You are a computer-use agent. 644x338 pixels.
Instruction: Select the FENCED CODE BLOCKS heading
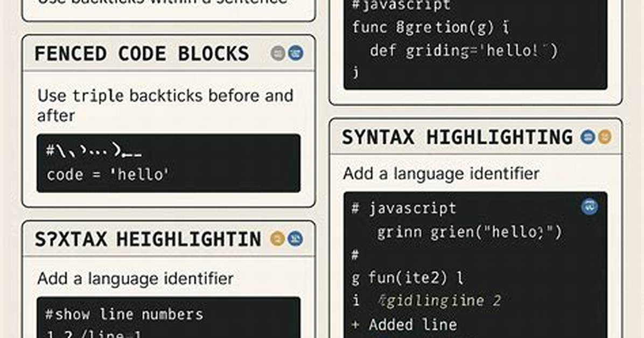click(142, 54)
